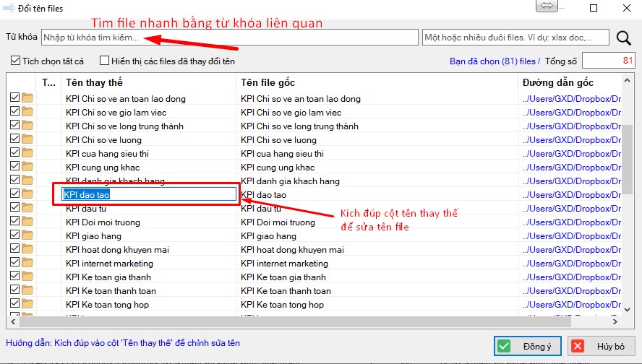The image size is (642, 364).
Task: Click folder icon for KPI Ke toan gia thanh
Action: click(x=27, y=277)
